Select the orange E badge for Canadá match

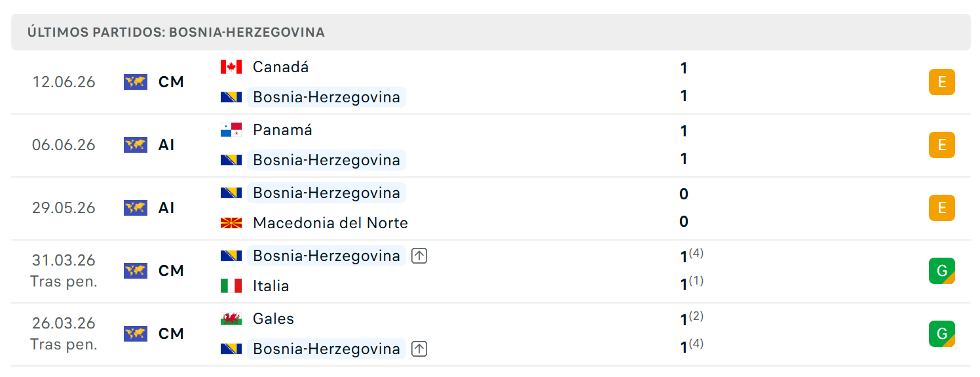pos(942,82)
